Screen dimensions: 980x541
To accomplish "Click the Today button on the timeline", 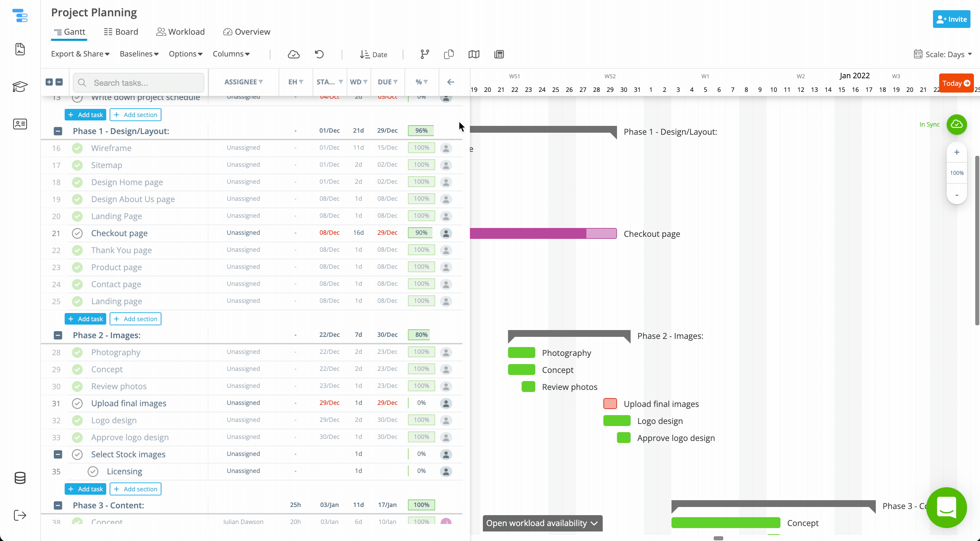I will (x=955, y=83).
